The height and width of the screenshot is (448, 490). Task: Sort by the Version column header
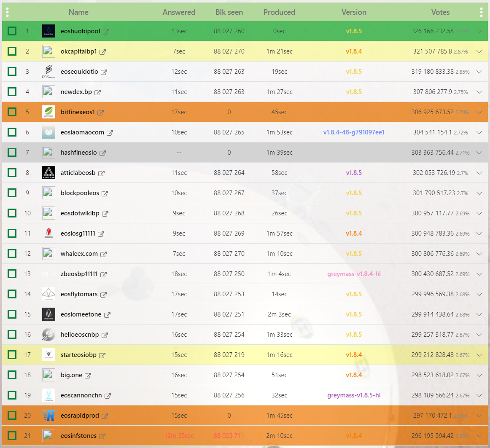[354, 12]
